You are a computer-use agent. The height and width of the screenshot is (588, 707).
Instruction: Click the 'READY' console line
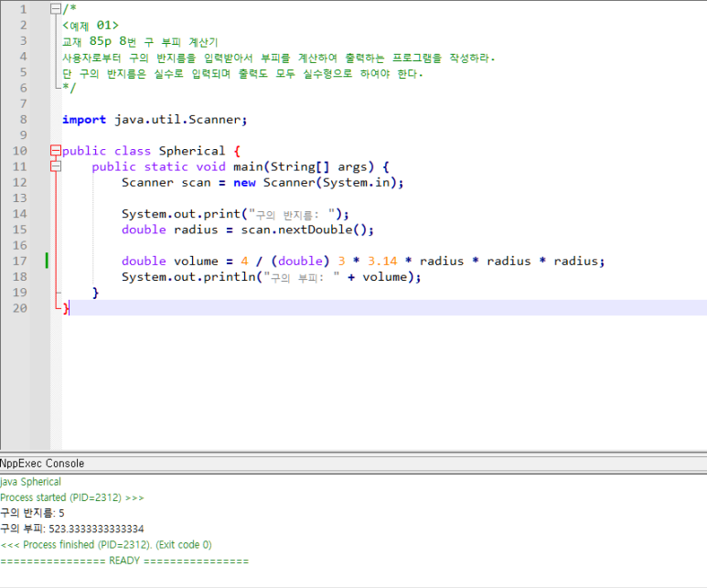click(x=124, y=561)
